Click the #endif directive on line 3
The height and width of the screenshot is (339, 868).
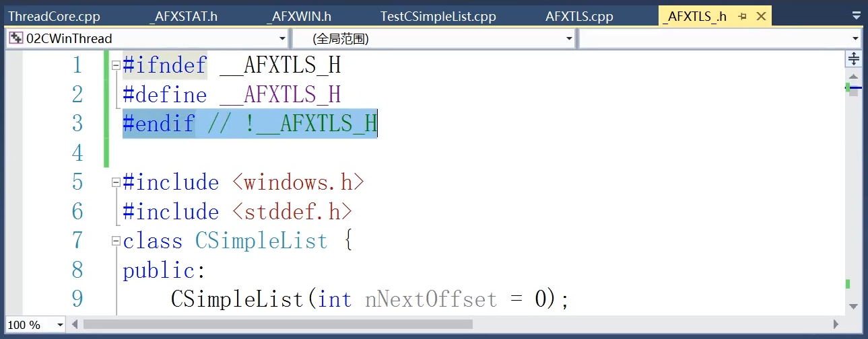pyautogui.click(x=158, y=124)
